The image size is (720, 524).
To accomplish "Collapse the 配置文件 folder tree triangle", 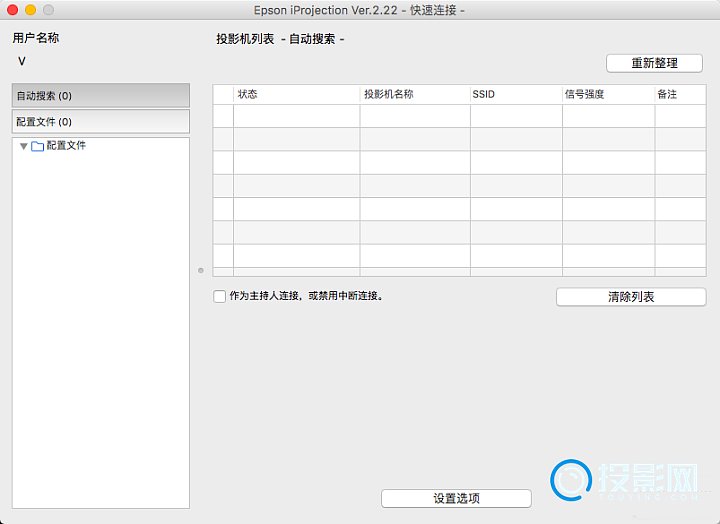I will pyautogui.click(x=23, y=146).
